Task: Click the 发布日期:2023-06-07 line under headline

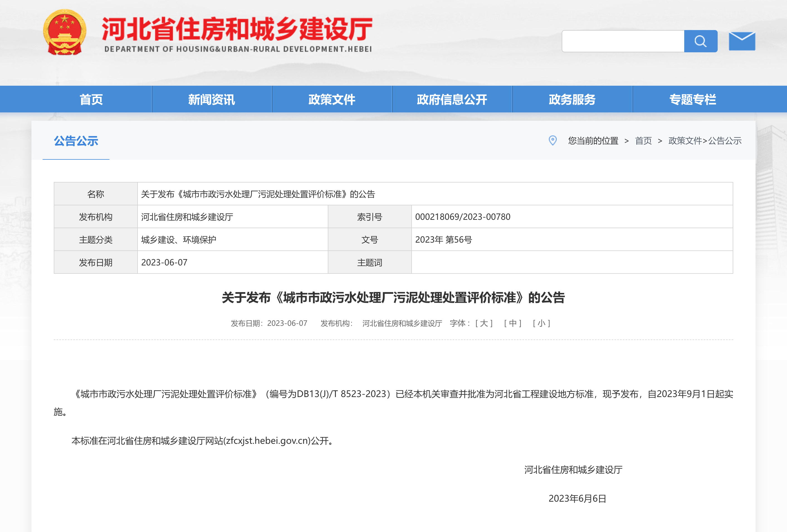Action: (x=269, y=323)
